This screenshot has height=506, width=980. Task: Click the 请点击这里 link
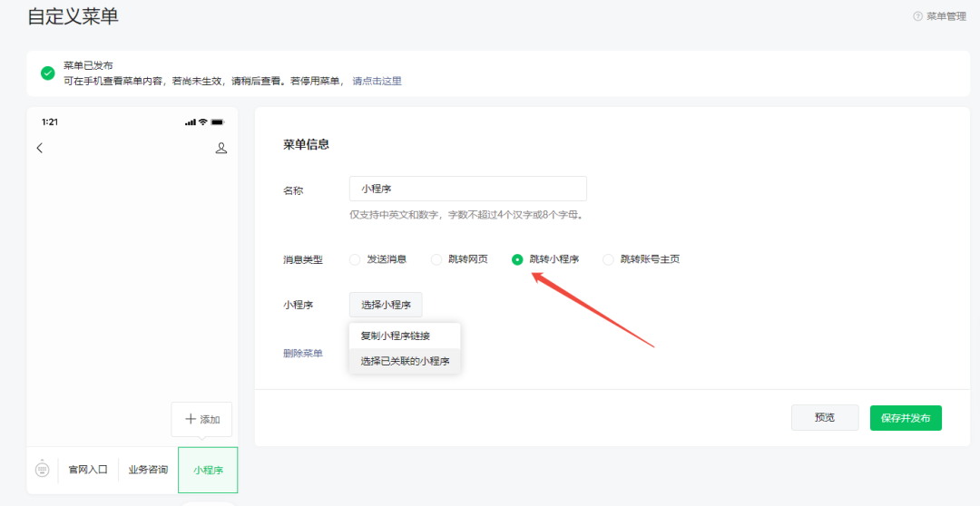[x=377, y=81]
